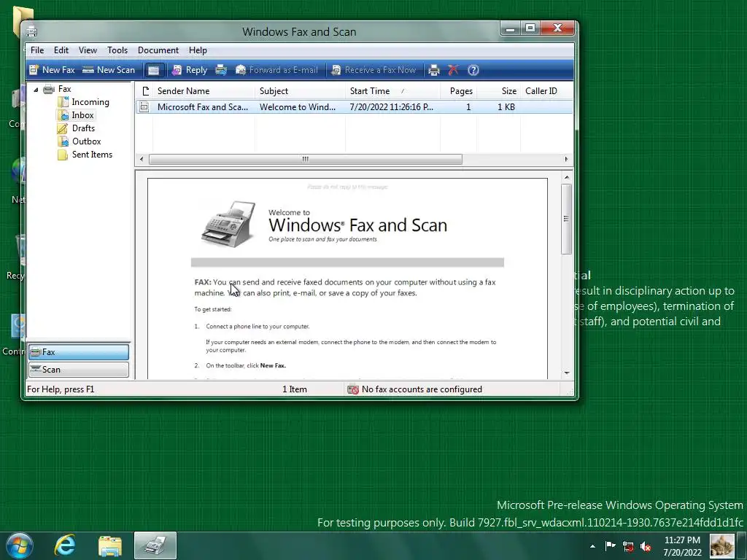The image size is (747, 560).
Task: Click the blue Help question mark icon
Action: 473,70
